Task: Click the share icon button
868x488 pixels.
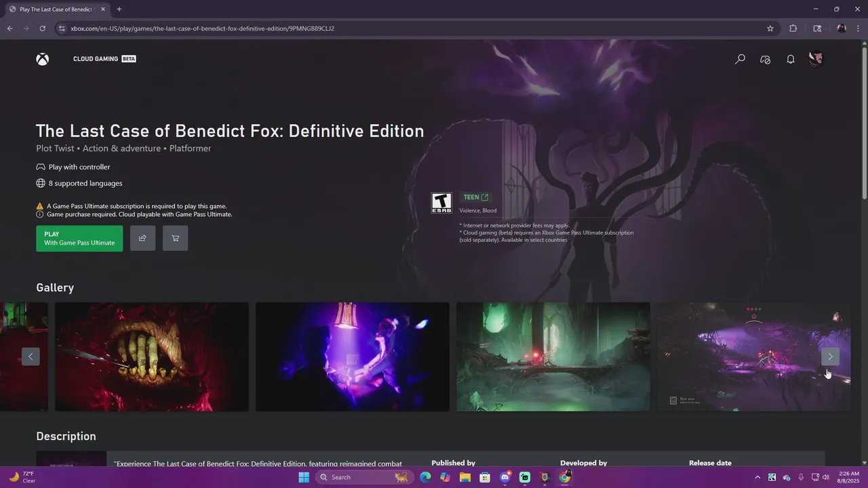Action: (x=142, y=238)
